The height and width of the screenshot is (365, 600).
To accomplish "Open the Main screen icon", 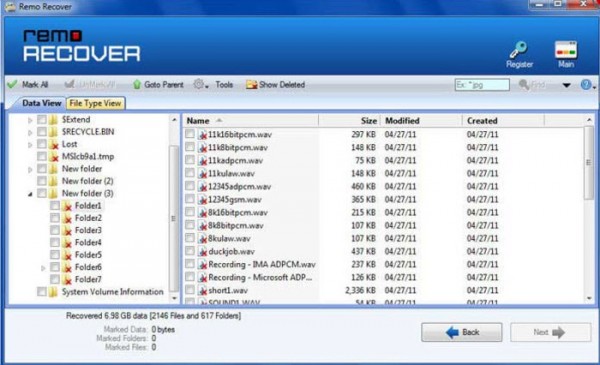I will [x=566, y=49].
